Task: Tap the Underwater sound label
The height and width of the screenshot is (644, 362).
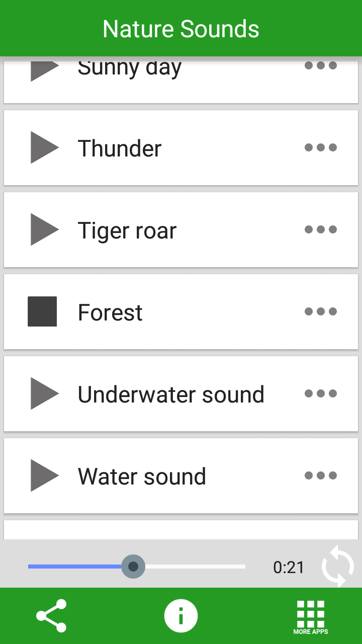Action: [171, 394]
